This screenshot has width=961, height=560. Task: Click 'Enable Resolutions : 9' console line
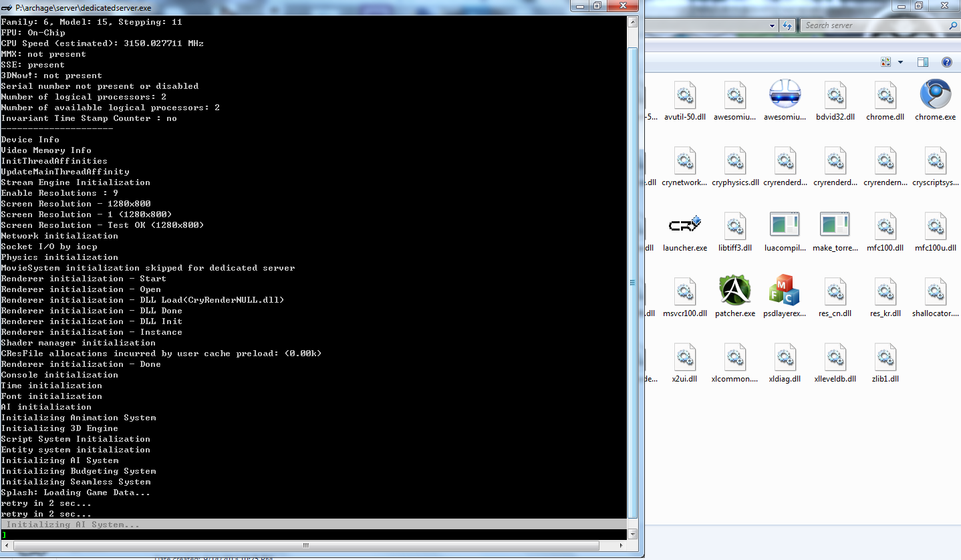coord(59,193)
